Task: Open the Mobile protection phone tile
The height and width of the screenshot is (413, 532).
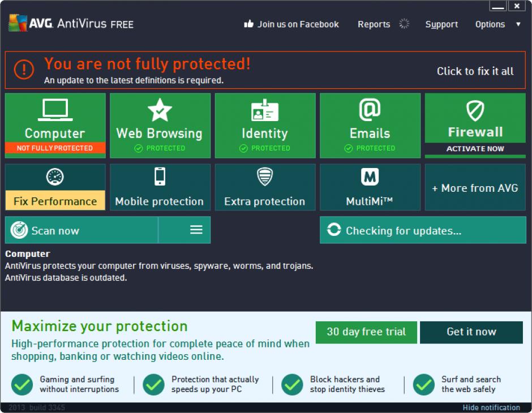Action: pos(160,187)
